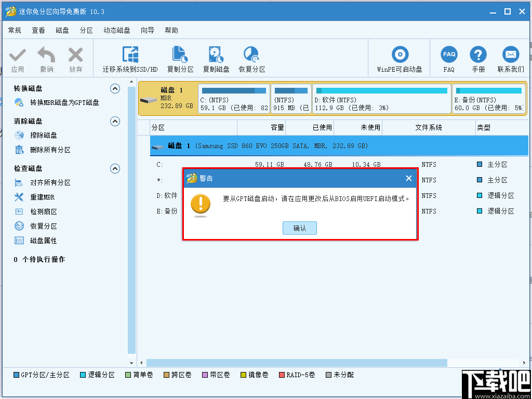Screen dimensions: 532x399
Task: Open the 复制分区 (Copy Partition) tool
Action: pos(180,57)
